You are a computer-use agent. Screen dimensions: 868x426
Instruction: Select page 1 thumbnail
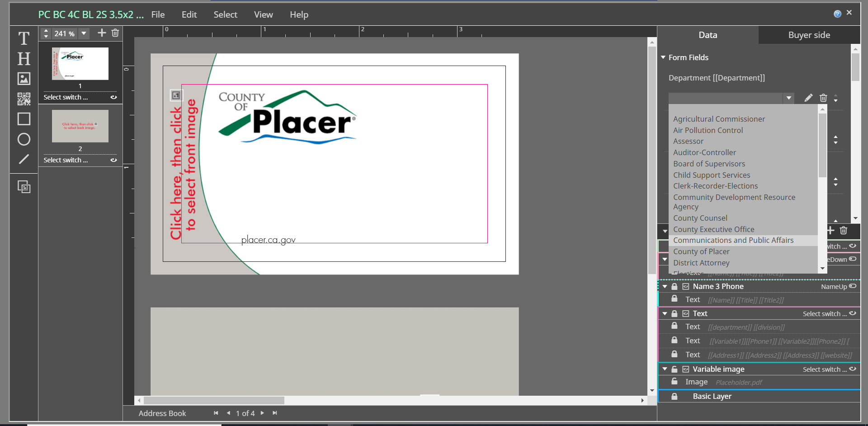(x=80, y=64)
